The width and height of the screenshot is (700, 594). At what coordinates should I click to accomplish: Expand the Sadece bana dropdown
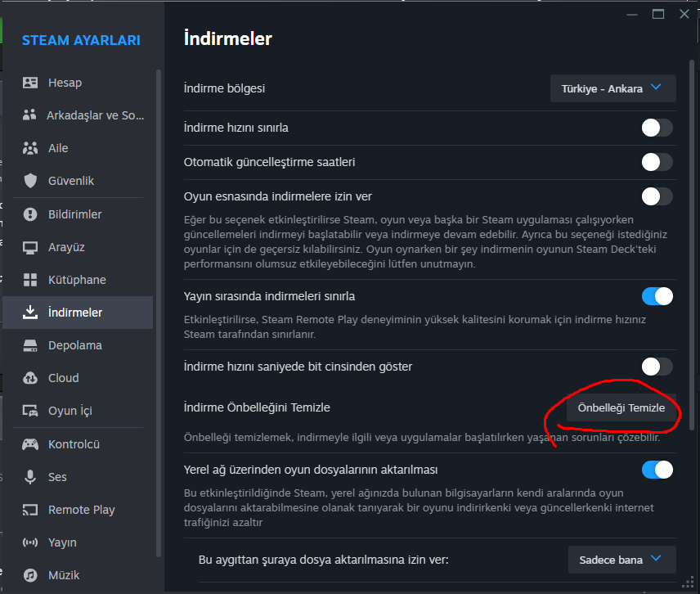[621, 560]
